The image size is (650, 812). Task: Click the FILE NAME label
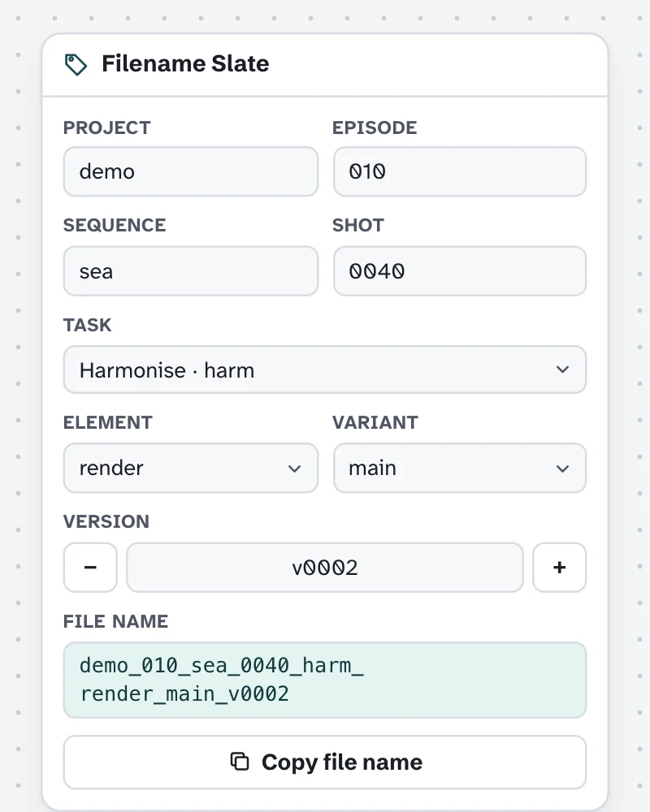(x=115, y=621)
